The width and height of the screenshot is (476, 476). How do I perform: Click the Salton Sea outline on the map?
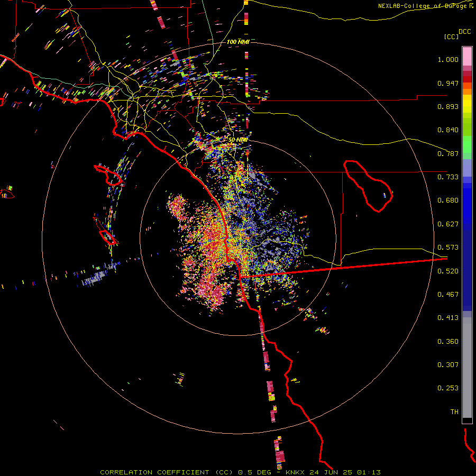point(368,186)
